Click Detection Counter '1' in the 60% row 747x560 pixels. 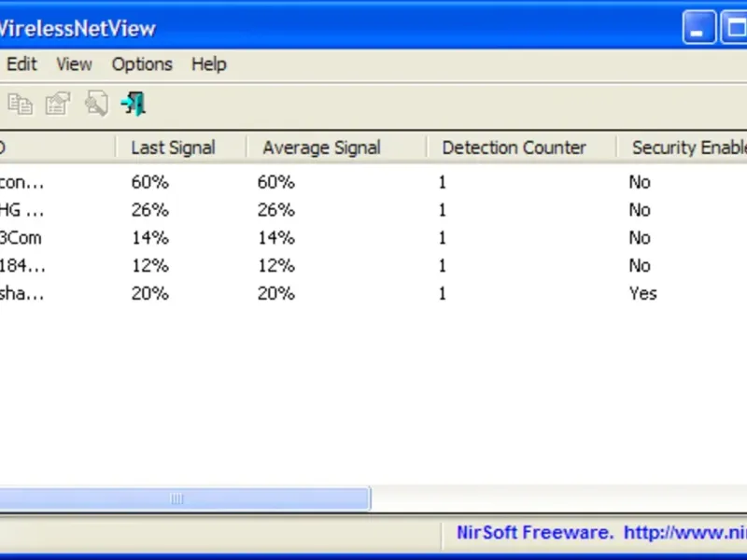442,182
